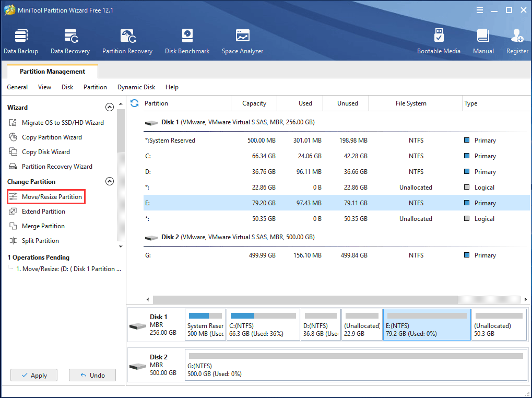
Task: Click sidebar scroll down arrow
Action: tap(121, 247)
